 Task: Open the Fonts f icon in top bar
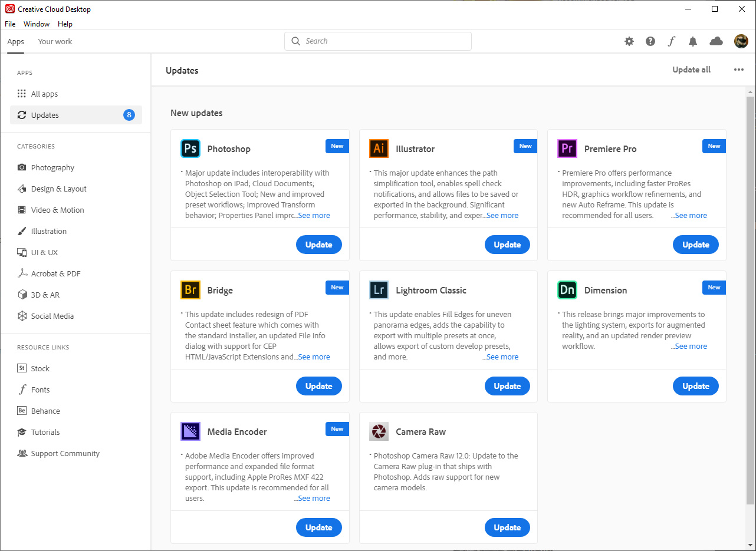672,41
